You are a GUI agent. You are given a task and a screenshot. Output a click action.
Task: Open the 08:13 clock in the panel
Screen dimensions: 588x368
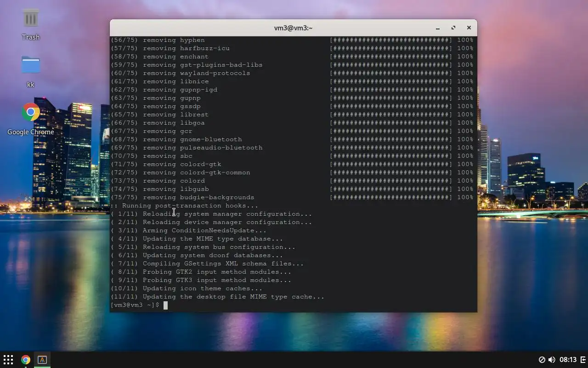click(568, 360)
